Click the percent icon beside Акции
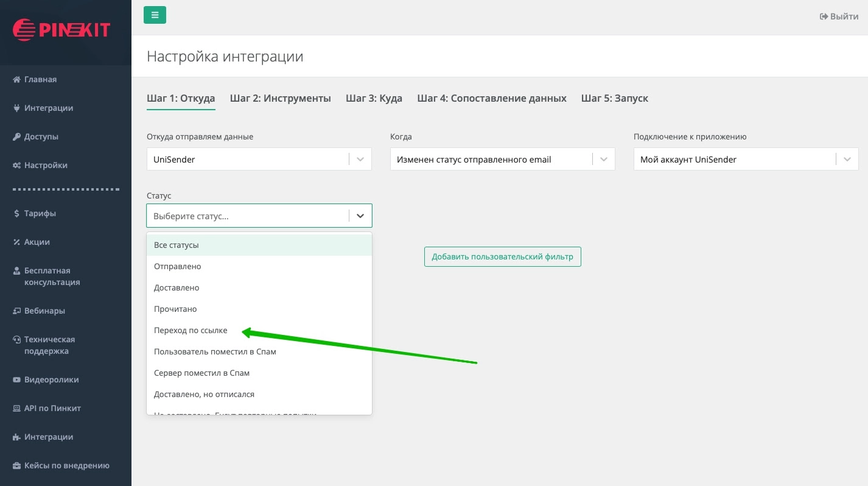Image resolution: width=868 pixels, height=486 pixels. [x=17, y=242]
